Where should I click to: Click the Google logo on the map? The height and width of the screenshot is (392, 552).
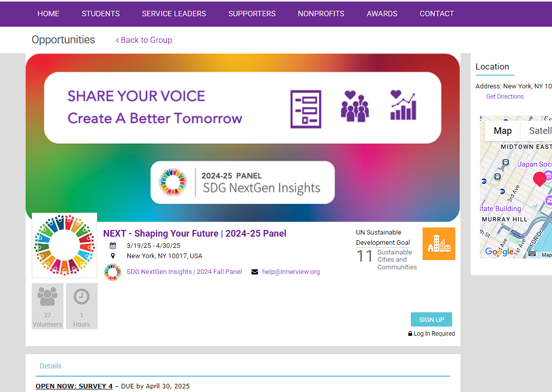click(499, 251)
